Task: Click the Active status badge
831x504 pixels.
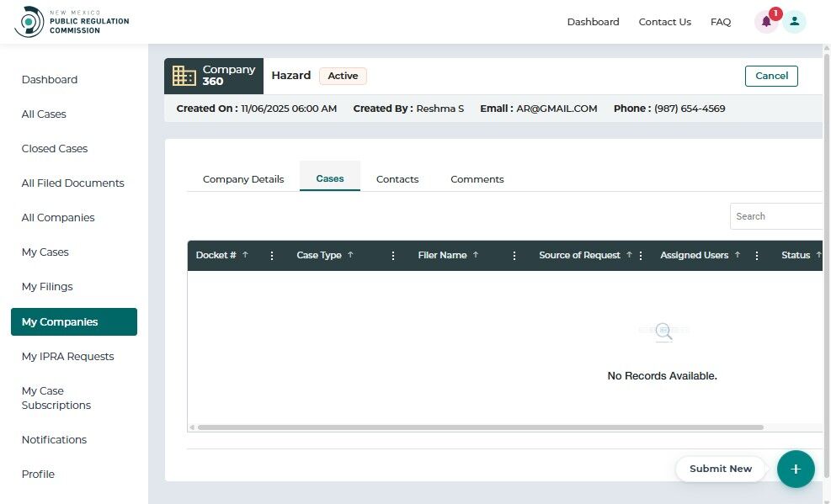Action: click(343, 76)
